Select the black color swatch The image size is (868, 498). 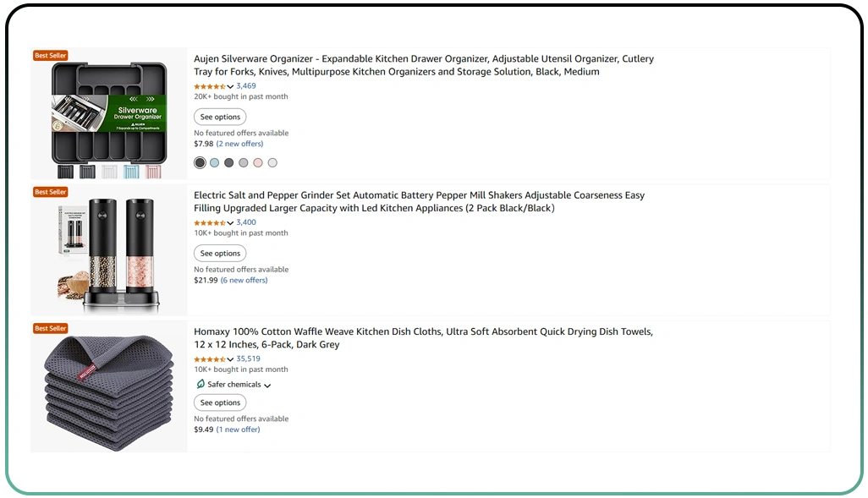[200, 162]
